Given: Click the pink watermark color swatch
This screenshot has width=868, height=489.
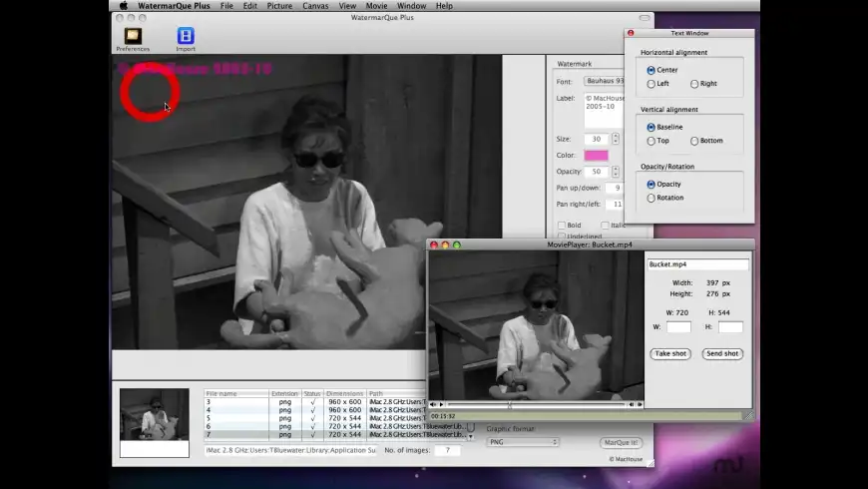Looking at the screenshot, I should (596, 156).
